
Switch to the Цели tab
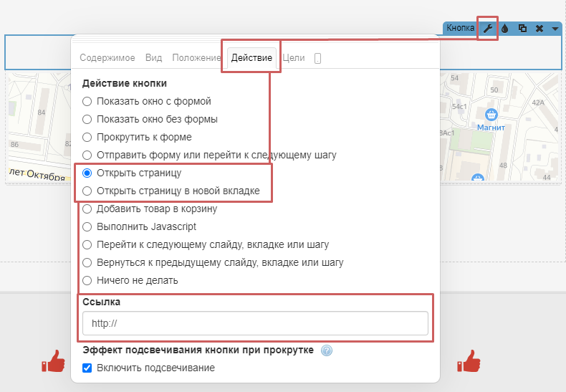point(294,58)
